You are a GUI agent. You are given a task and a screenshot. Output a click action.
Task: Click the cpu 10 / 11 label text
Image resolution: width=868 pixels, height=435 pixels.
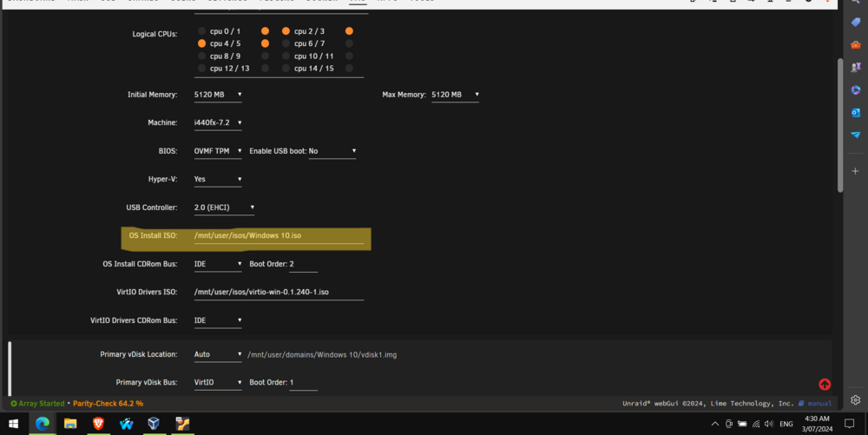click(x=314, y=56)
